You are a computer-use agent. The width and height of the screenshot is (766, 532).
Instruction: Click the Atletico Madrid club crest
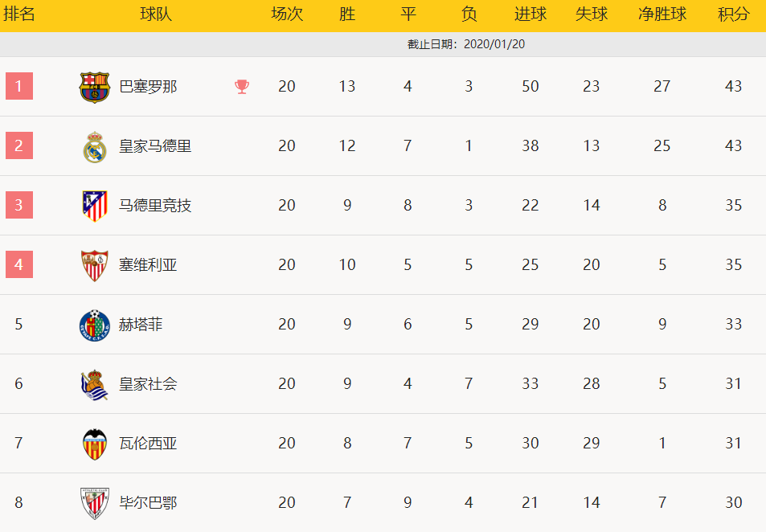(x=94, y=206)
